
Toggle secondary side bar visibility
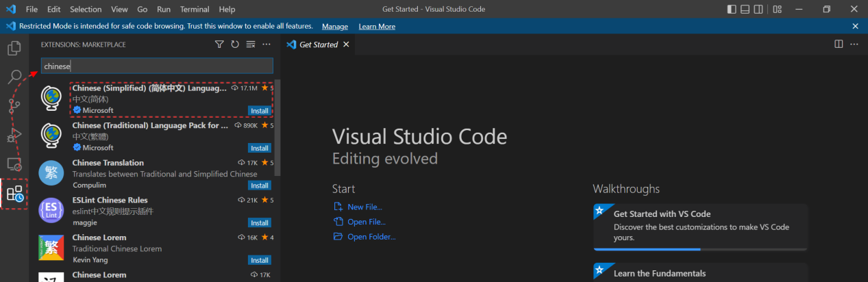click(x=758, y=9)
